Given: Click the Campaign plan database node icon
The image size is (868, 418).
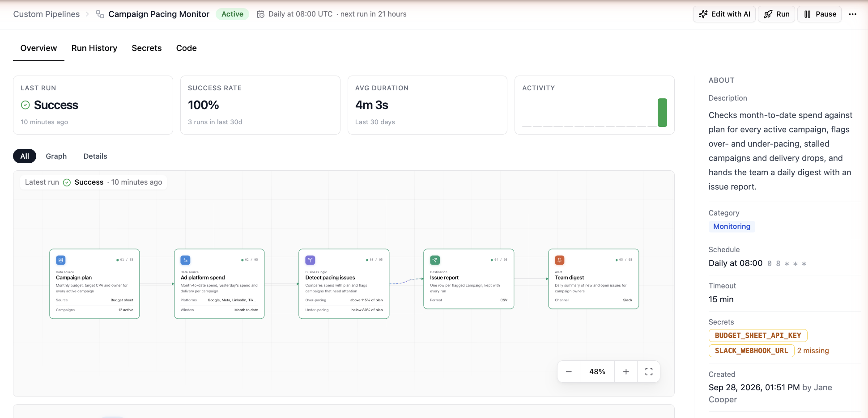Looking at the screenshot, I should (x=61, y=260).
